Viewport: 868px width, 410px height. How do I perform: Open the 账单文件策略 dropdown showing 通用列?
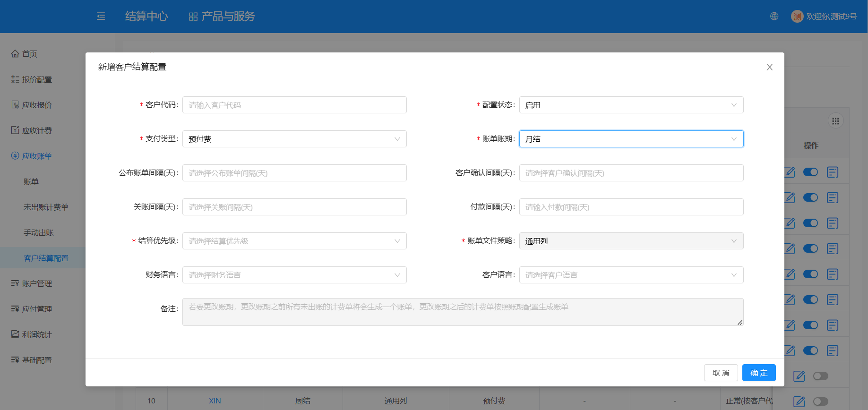(x=631, y=241)
